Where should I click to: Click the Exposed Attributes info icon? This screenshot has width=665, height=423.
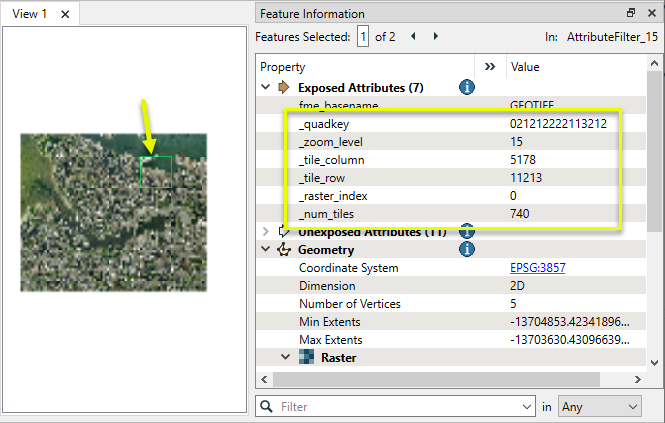tap(466, 88)
